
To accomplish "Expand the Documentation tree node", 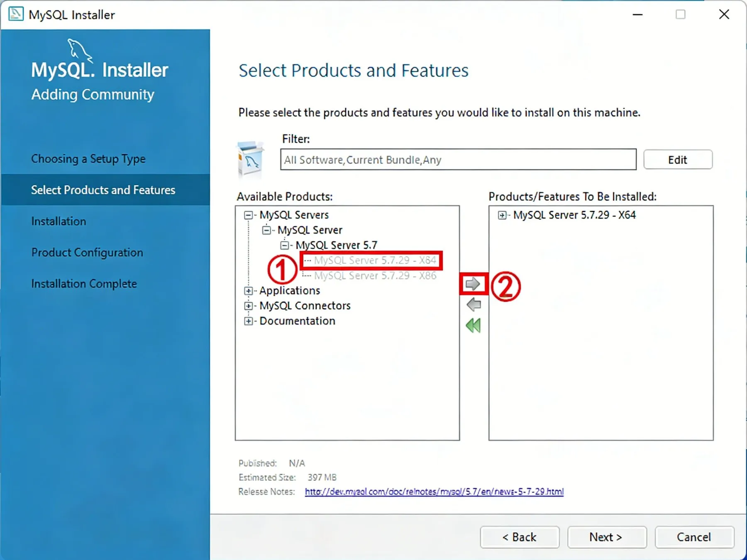I will tap(248, 321).
